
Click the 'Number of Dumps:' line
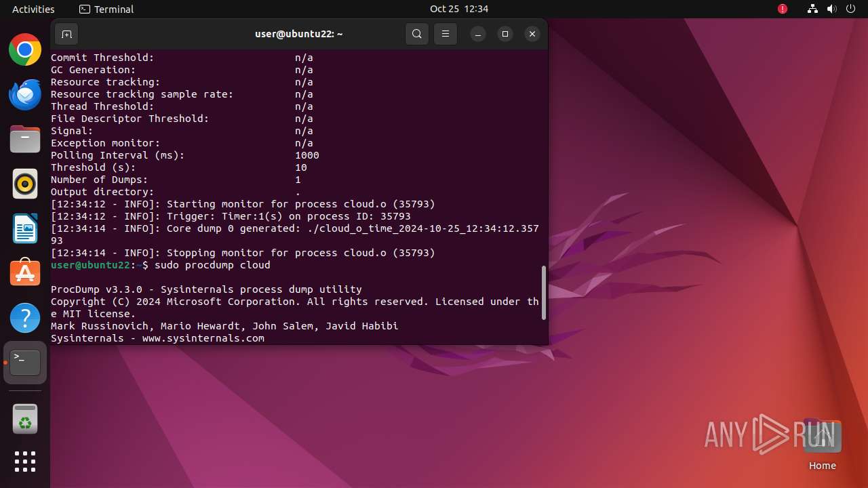coord(176,180)
